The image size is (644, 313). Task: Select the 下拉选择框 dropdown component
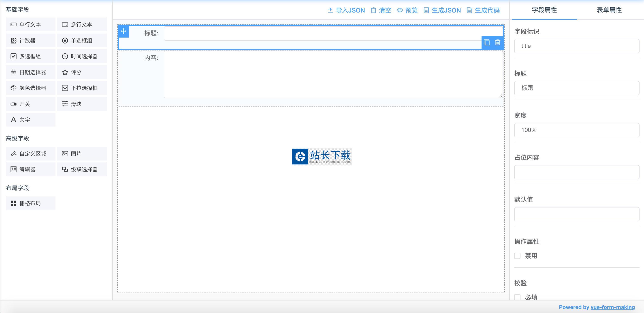(82, 88)
